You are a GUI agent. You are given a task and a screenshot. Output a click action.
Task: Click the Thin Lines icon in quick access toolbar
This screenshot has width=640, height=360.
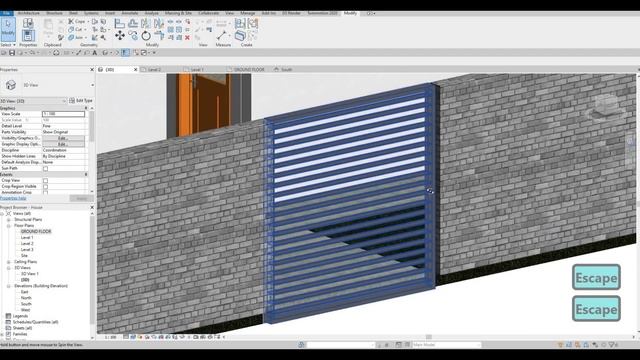[x=126, y=53]
